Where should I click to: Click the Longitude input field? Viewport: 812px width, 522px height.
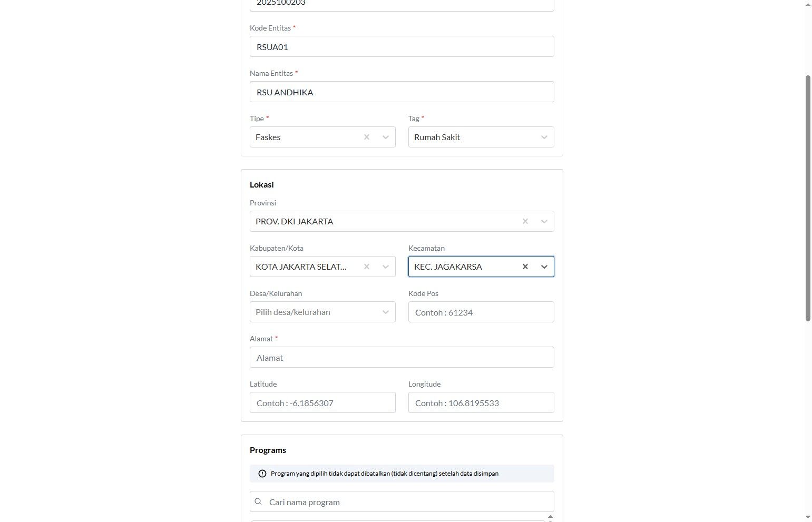tap(481, 402)
